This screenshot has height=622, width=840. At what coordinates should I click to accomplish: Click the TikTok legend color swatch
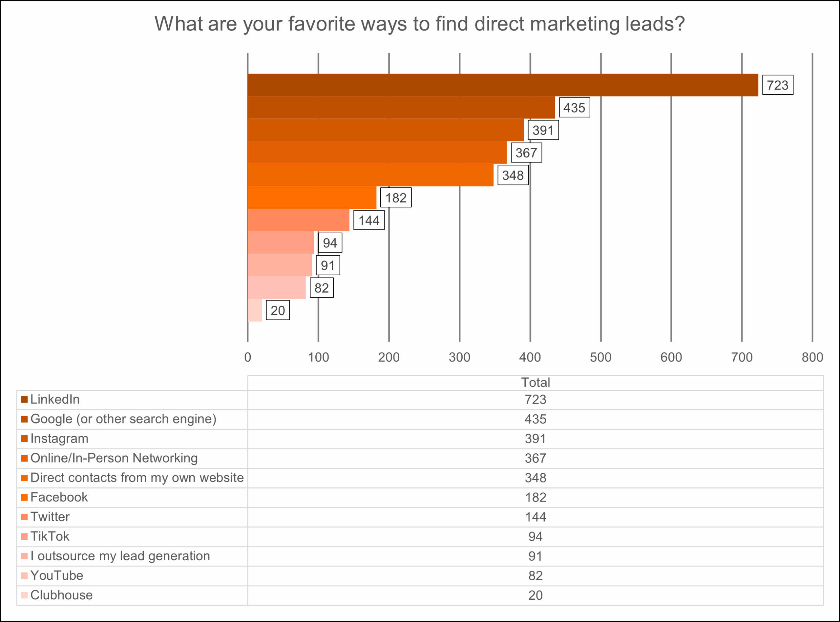coord(25,536)
